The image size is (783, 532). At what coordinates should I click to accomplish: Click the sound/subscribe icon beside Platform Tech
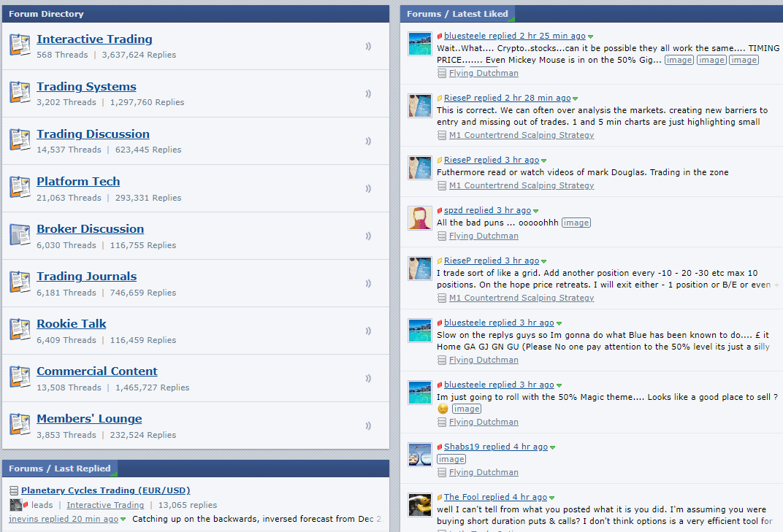(368, 188)
